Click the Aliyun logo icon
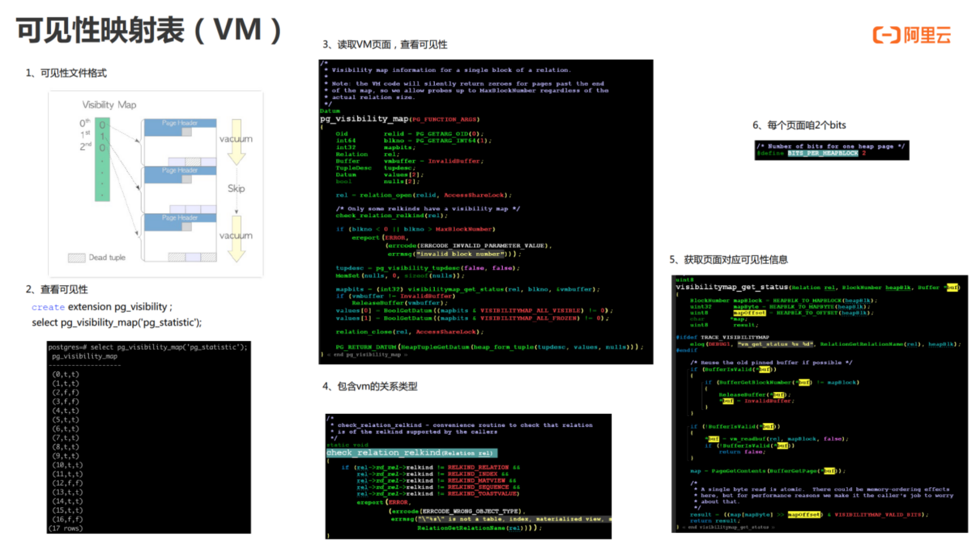The height and width of the screenshot is (546, 980). (886, 35)
